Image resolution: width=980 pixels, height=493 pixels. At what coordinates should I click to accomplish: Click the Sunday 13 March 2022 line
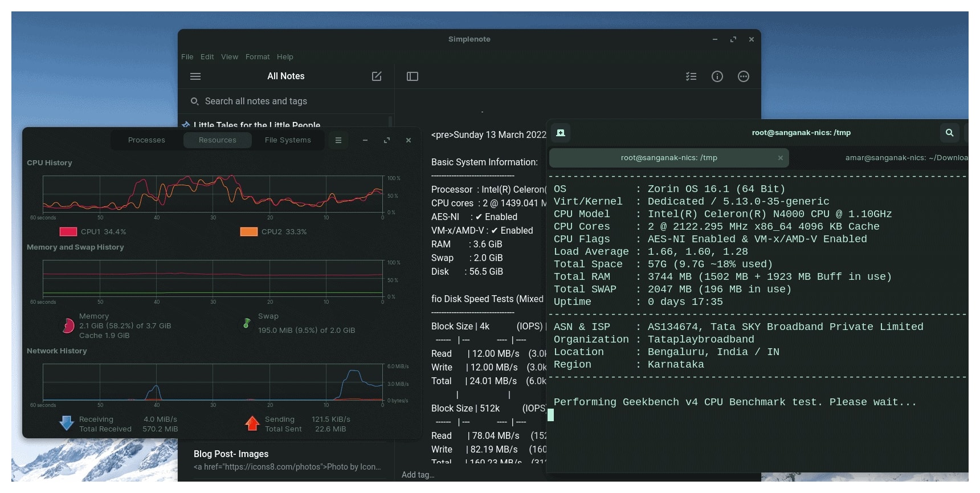(489, 135)
